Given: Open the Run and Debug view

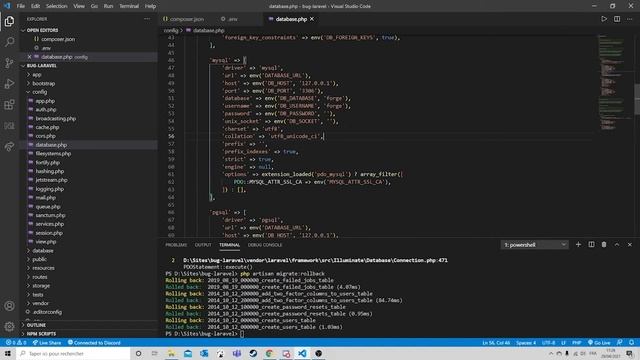Looking at the screenshot, I should click(9, 84).
